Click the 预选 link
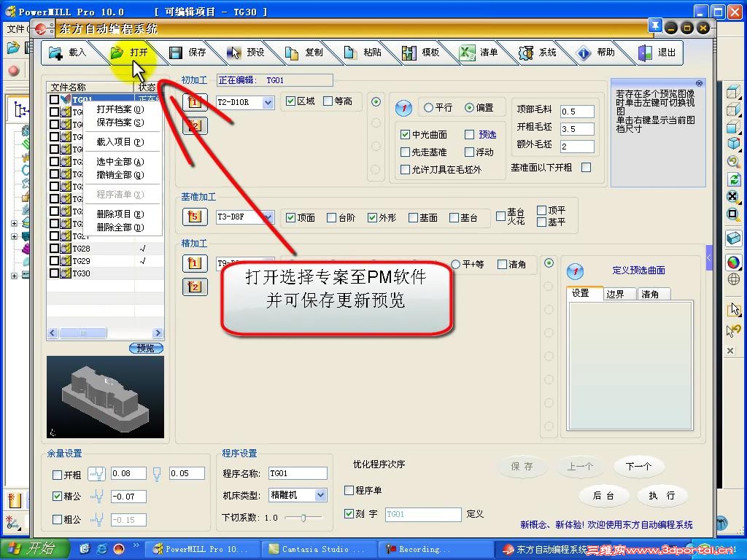This screenshot has height=560, width=747. point(487,135)
